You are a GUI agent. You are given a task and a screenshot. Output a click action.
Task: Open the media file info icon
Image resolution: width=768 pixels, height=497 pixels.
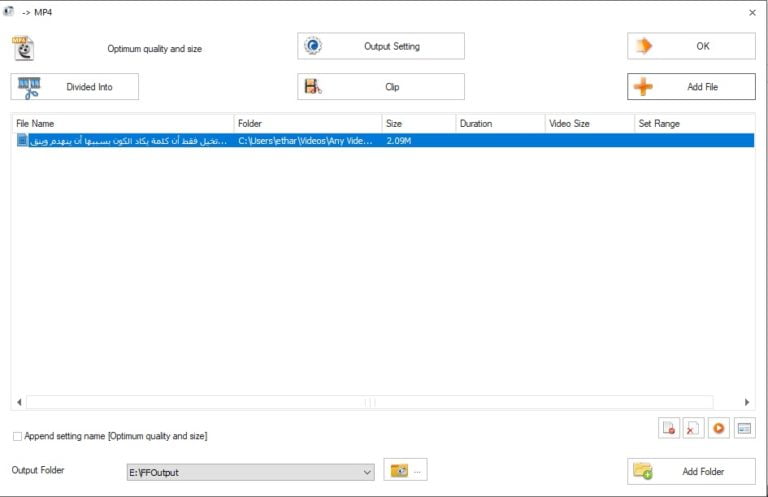(x=744, y=428)
